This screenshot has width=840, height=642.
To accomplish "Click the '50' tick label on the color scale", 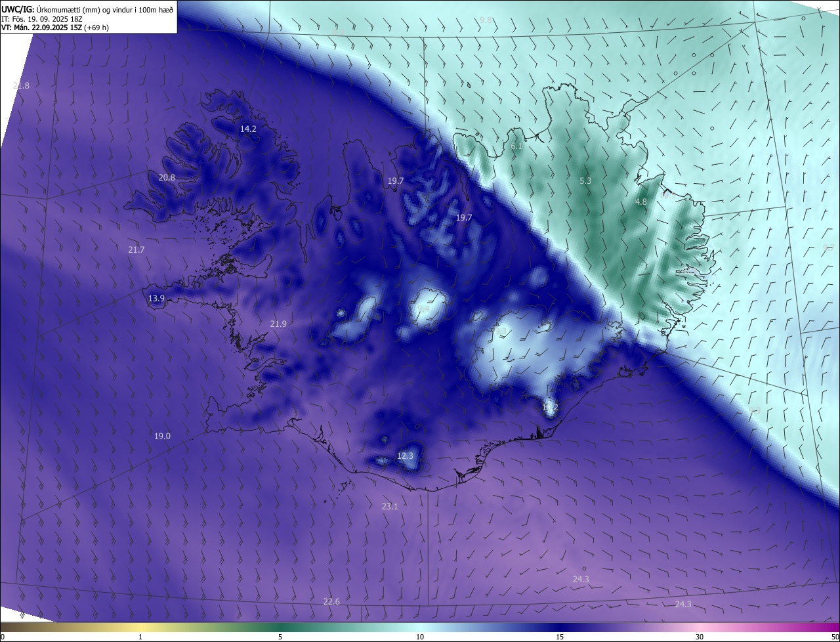I will coord(835,637).
